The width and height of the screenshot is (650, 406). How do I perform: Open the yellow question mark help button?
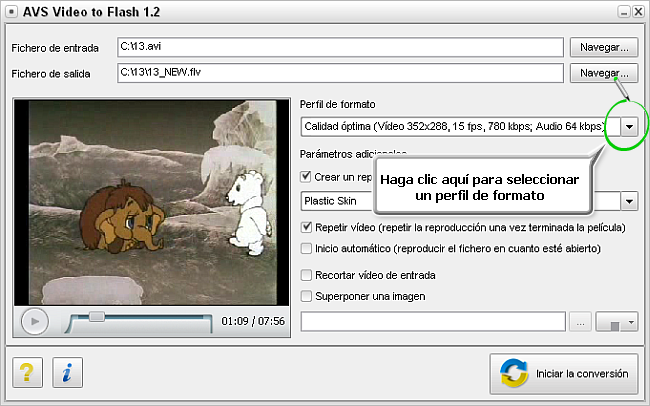coord(27,372)
